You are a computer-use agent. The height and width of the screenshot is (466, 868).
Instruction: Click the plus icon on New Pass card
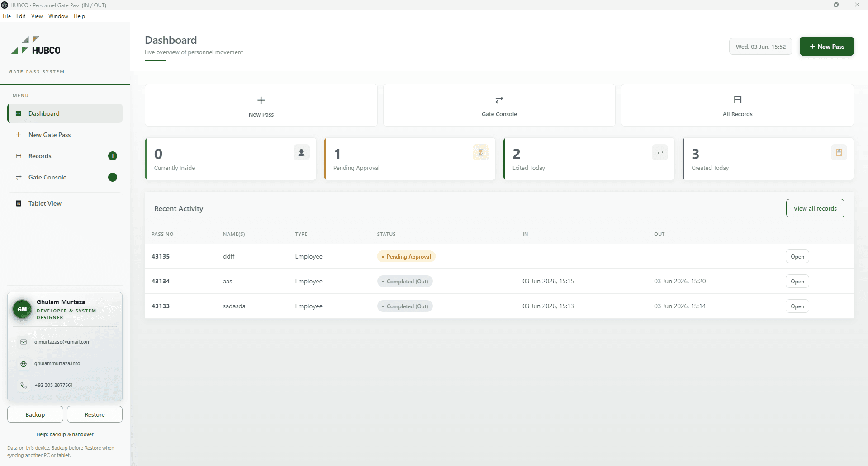click(x=261, y=100)
